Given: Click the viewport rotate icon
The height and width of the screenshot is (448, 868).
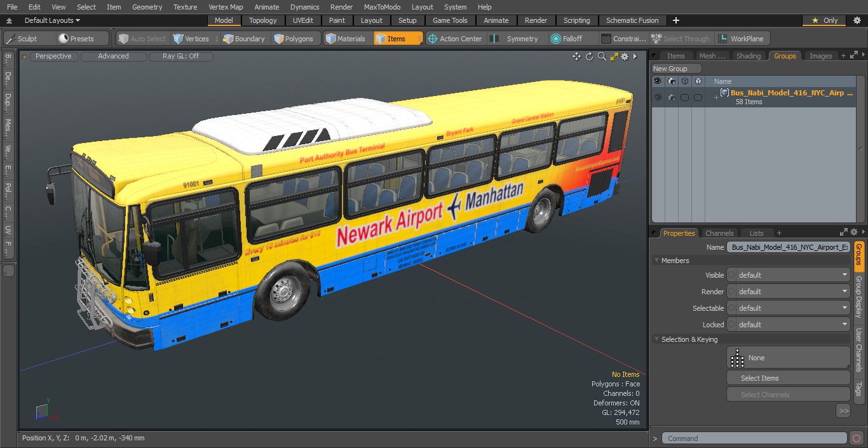Looking at the screenshot, I should pos(589,57).
